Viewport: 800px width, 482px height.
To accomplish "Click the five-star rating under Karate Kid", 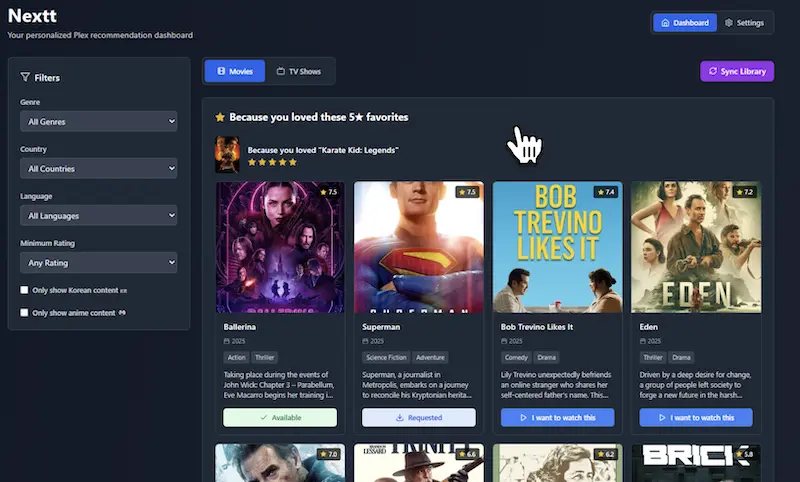I will click(x=272, y=162).
